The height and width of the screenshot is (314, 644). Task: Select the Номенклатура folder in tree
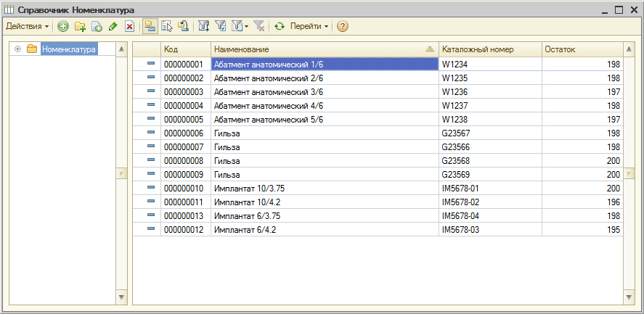coord(68,49)
